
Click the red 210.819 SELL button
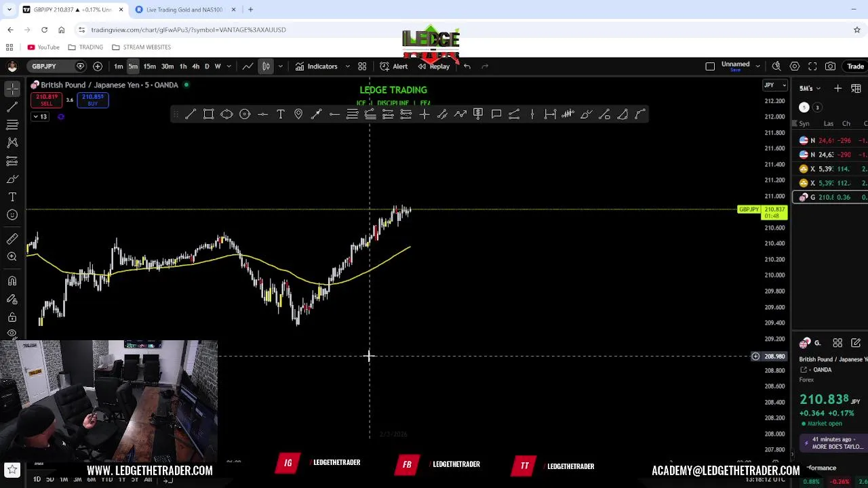[46, 100]
